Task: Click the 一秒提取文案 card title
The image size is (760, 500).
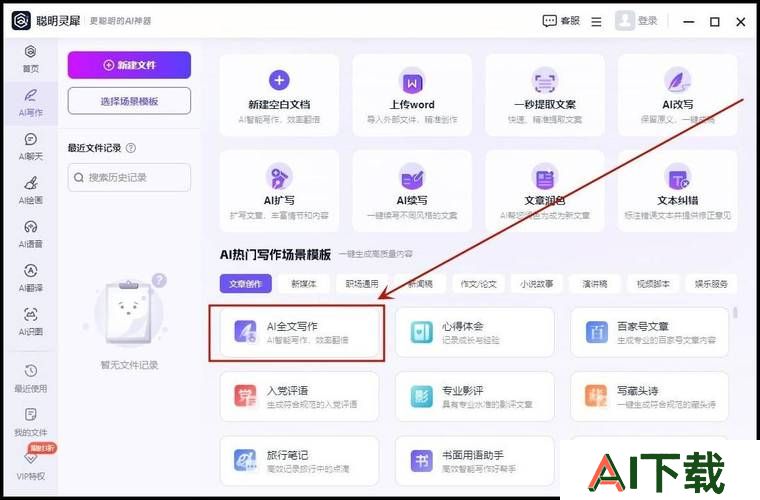Action: click(545, 105)
